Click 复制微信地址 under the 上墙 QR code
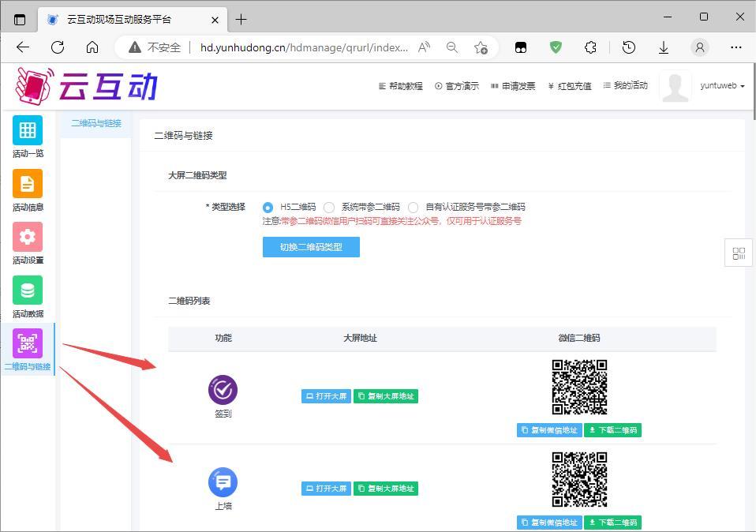The image size is (756, 532). [549, 523]
